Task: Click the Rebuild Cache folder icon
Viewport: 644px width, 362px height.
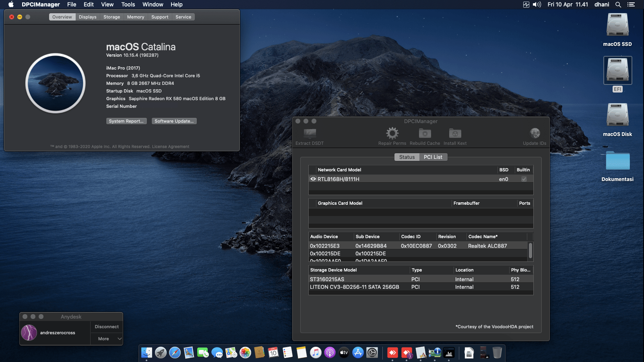Action: point(425,133)
